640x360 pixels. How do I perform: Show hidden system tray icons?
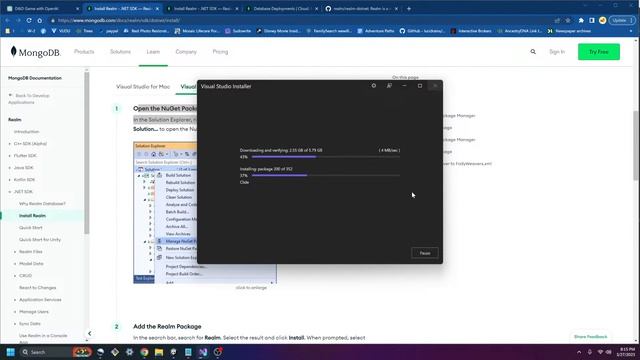(x=579, y=352)
